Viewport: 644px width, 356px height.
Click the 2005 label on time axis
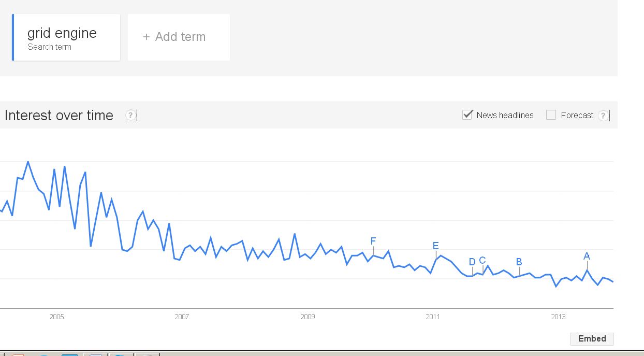point(56,317)
